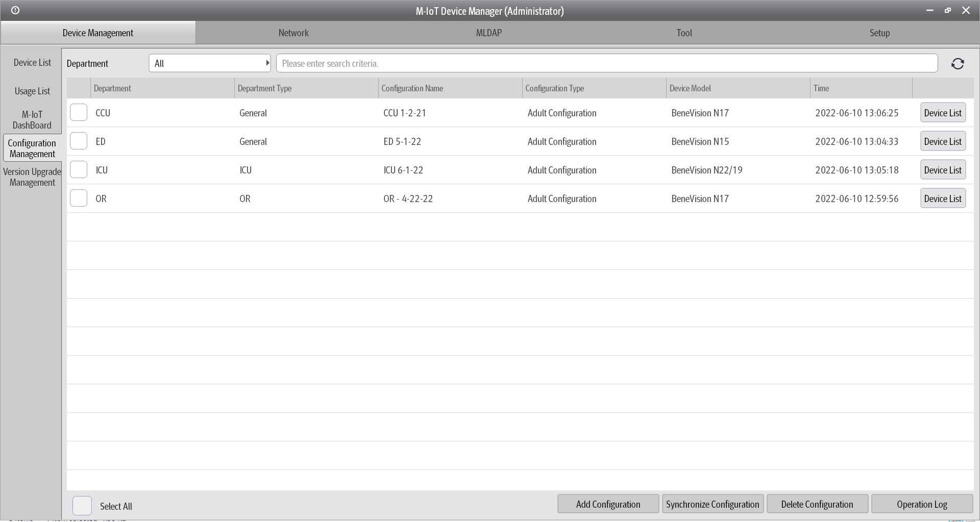
Task: Open the M-IoT DashBoard panel
Action: (x=32, y=119)
